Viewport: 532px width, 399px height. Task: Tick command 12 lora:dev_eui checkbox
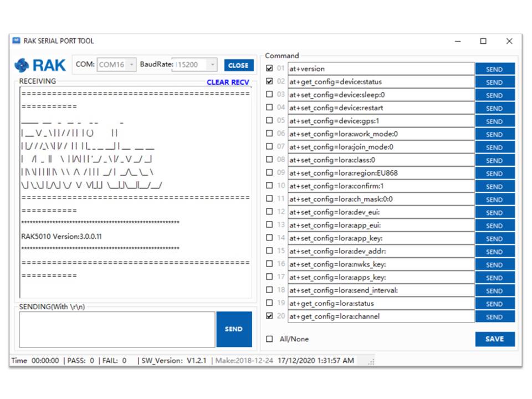[x=269, y=212]
